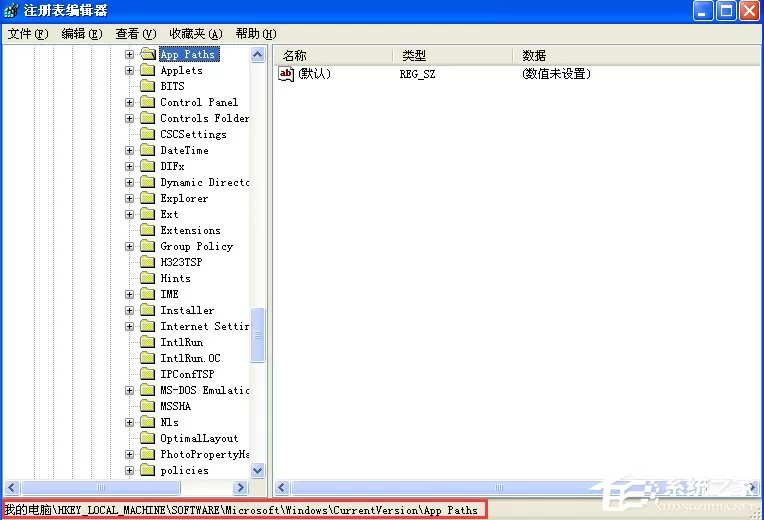Viewport: 764px width, 520px height.
Task: Expand the Group Policy key
Action: pos(129,247)
